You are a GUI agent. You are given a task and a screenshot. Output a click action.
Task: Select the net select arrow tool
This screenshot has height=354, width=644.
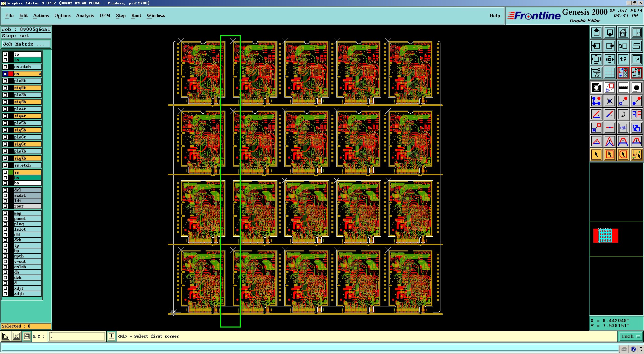[636, 155]
